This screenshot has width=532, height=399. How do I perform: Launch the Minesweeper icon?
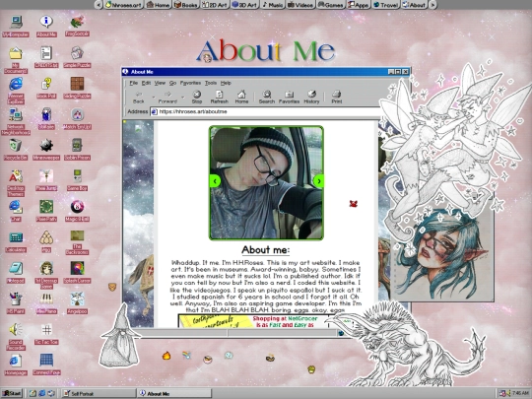click(46, 150)
